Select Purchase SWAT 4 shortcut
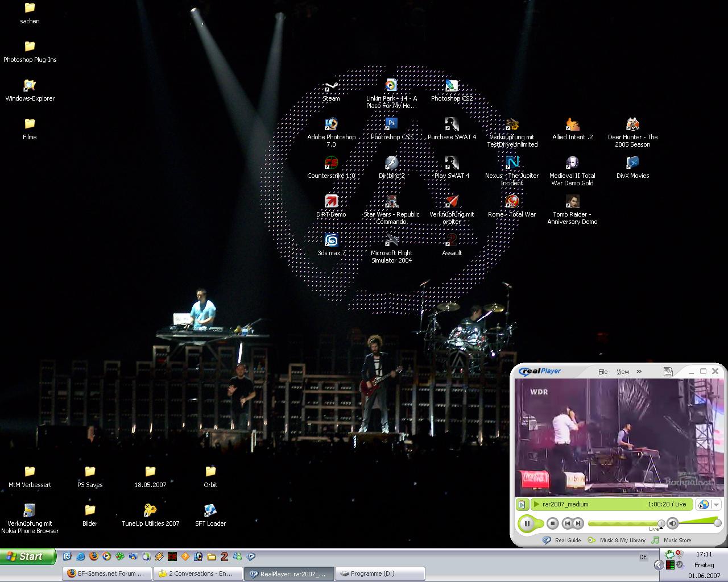 452,130
